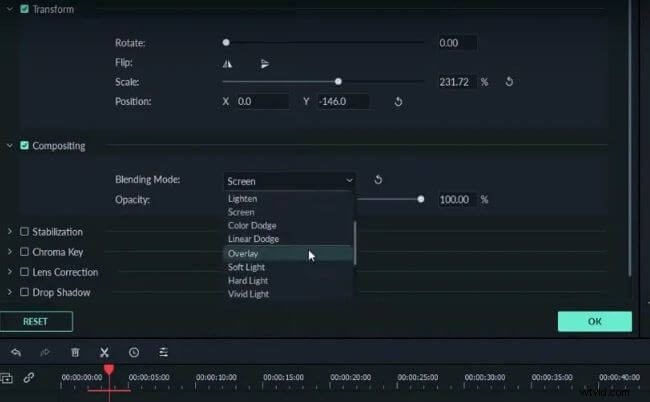Screen dimensions: 650x402
Task: Choose Color Dodge blending mode
Action: 288,225
